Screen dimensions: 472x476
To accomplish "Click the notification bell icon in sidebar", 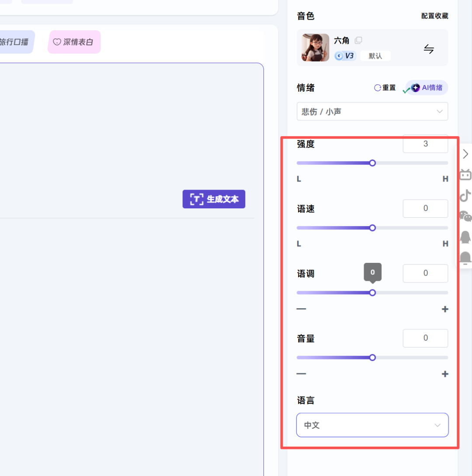I will 465,258.
